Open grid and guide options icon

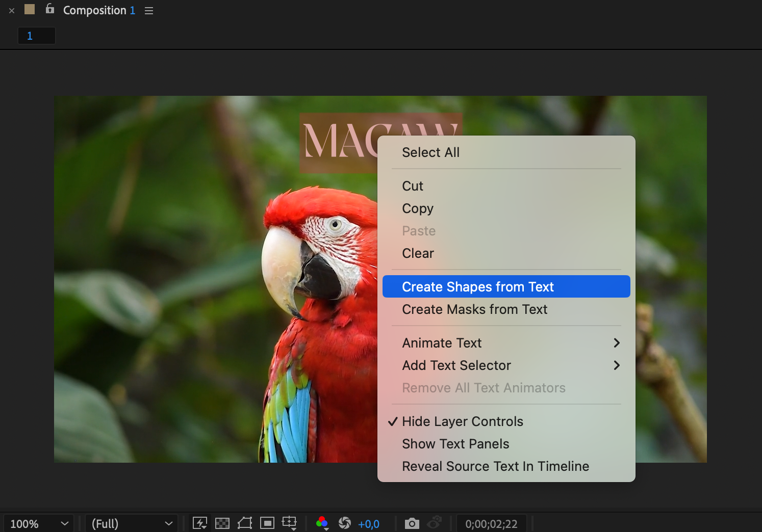(289, 523)
